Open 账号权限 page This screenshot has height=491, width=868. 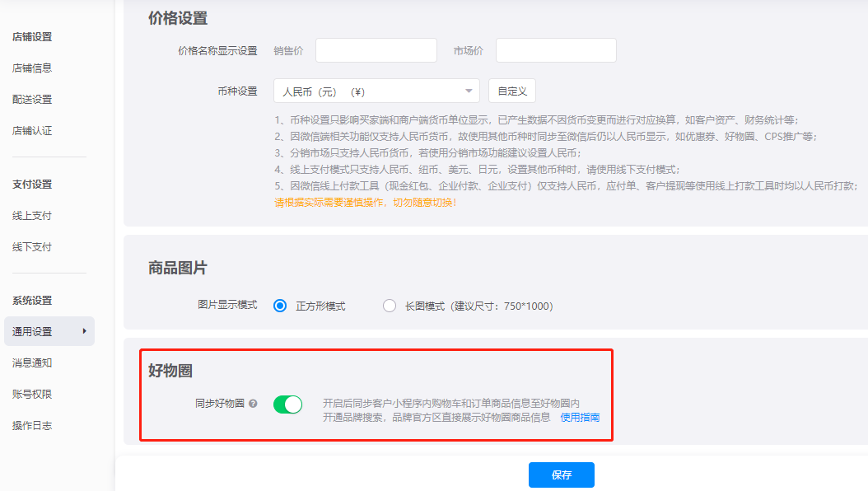point(32,394)
